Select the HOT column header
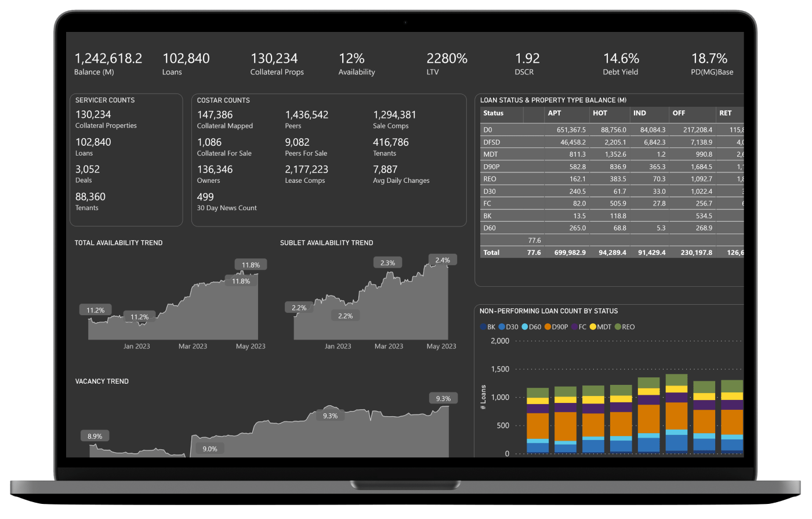This screenshot has height=519, width=812. point(600,113)
